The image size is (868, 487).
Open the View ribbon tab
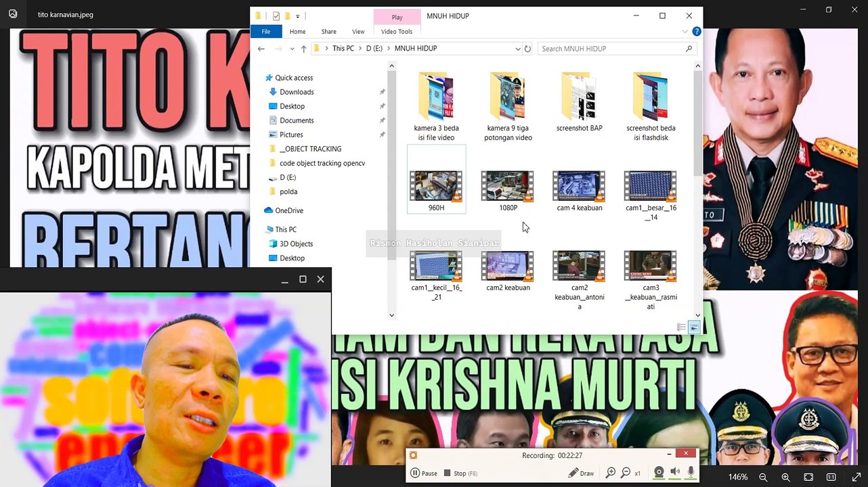[358, 31]
